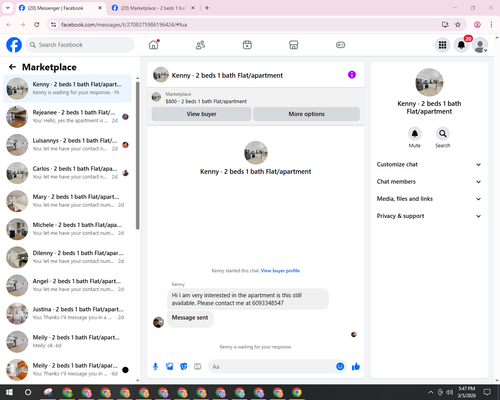
Task: Open the Rejeanee conversation
Action: coord(67,117)
